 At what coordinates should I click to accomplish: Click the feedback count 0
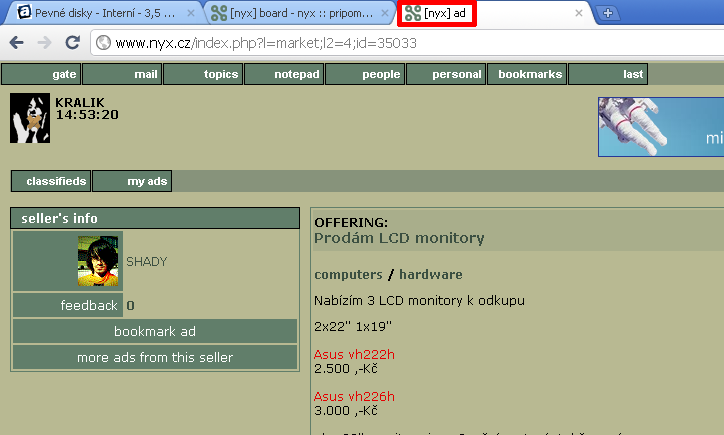(131, 305)
